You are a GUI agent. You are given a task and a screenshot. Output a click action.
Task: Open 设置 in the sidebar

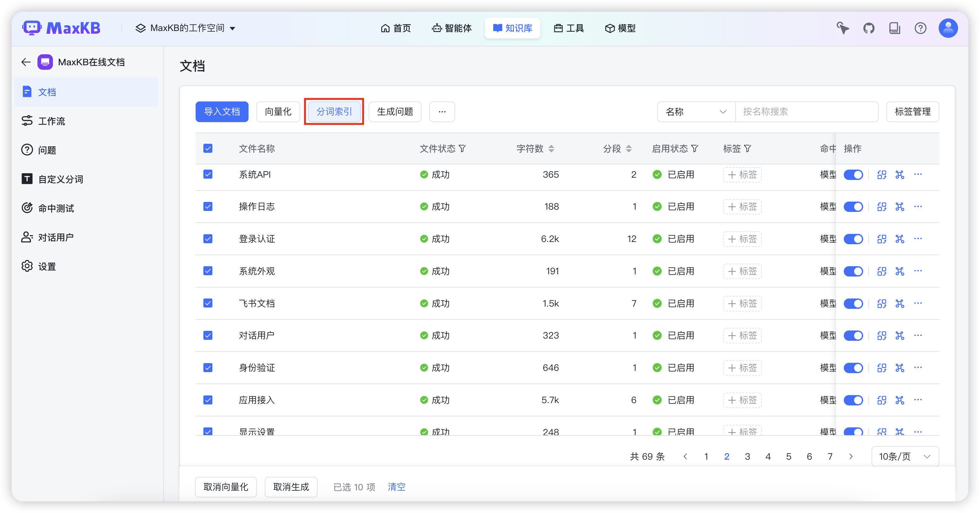click(x=87, y=266)
